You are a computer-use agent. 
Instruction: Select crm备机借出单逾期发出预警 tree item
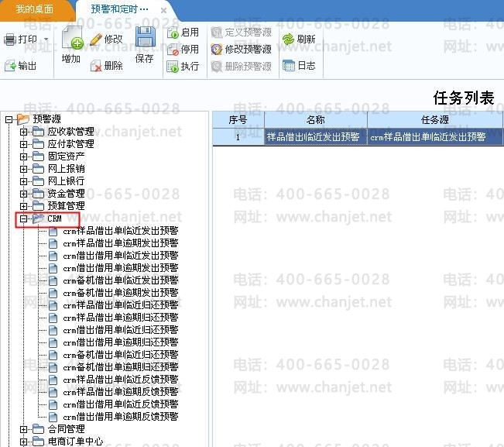(x=121, y=293)
